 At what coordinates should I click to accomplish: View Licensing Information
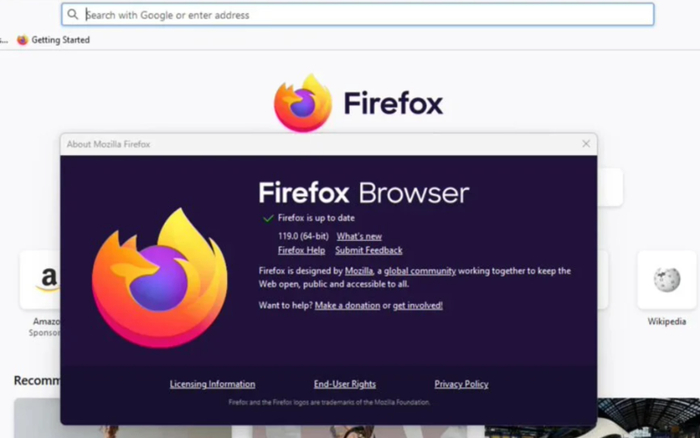(212, 384)
